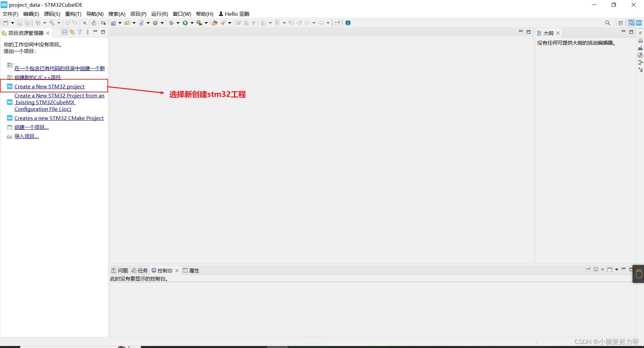Click 创建新的C/C++项目 link
The image size is (644, 348).
click(x=38, y=77)
